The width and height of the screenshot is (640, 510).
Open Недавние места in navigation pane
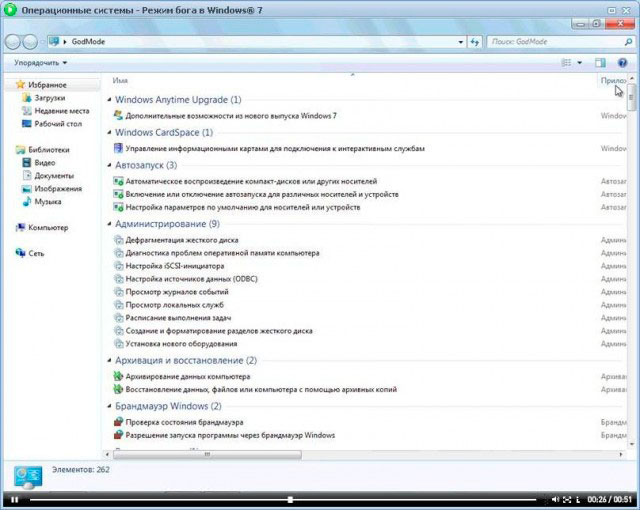tap(62, 111)
